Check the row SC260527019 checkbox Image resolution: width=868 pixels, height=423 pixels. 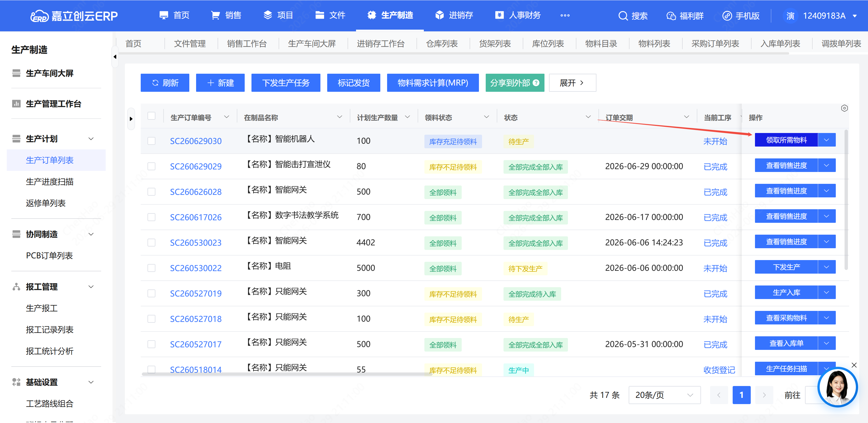152,293
